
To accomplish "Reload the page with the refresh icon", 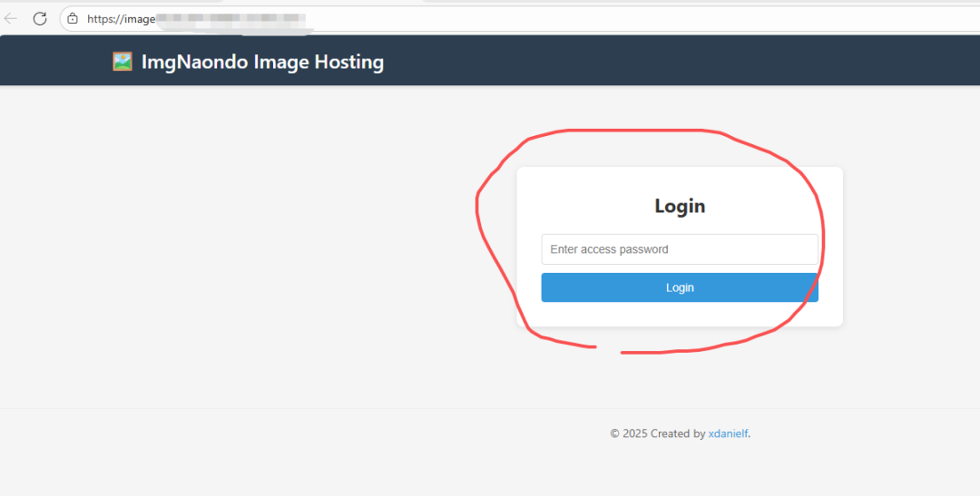I will (40, 18).
